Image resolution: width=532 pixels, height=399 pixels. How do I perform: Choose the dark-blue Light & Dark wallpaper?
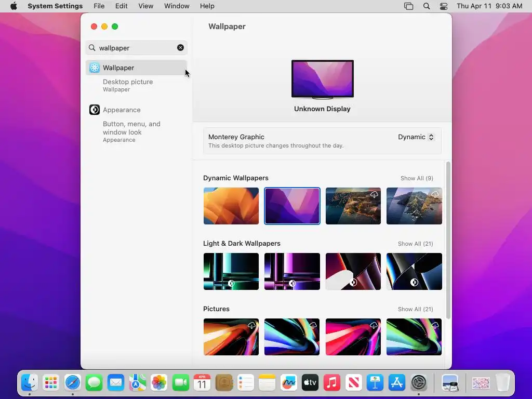click(x=414, y=271)
